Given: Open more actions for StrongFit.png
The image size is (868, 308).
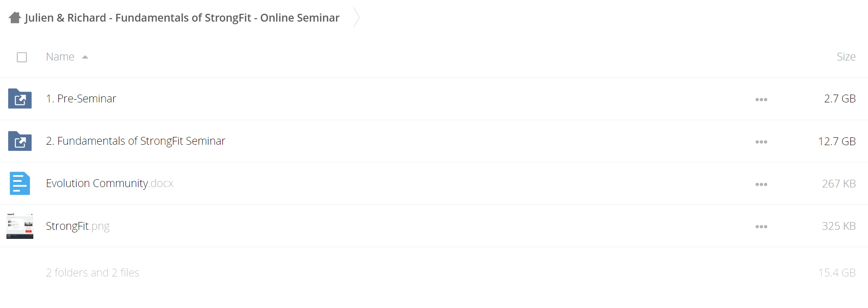Looking at the screenshot, I should pyautogui.click(x=761, y=226).
